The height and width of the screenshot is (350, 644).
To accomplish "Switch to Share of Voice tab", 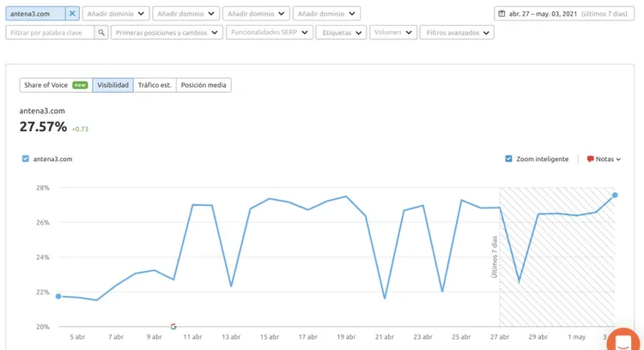I will 56,85.
